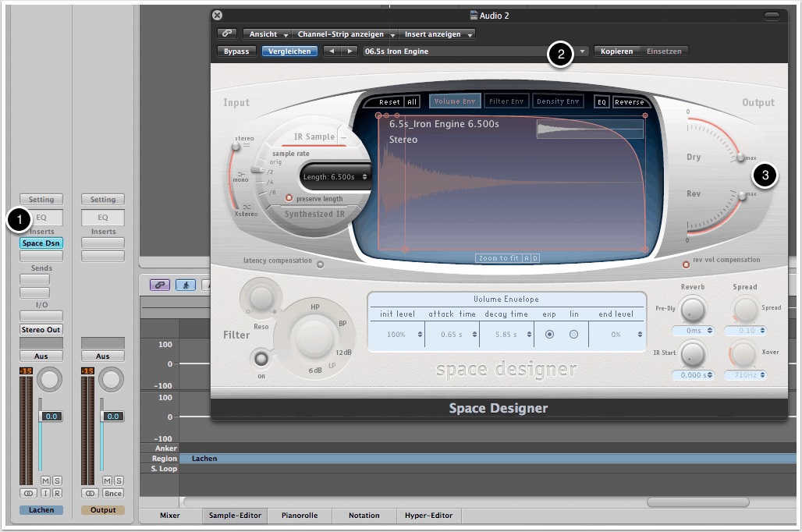Switch to the Pianorolle tab
This screenshot has width=802, height=532.
[298, 516]
